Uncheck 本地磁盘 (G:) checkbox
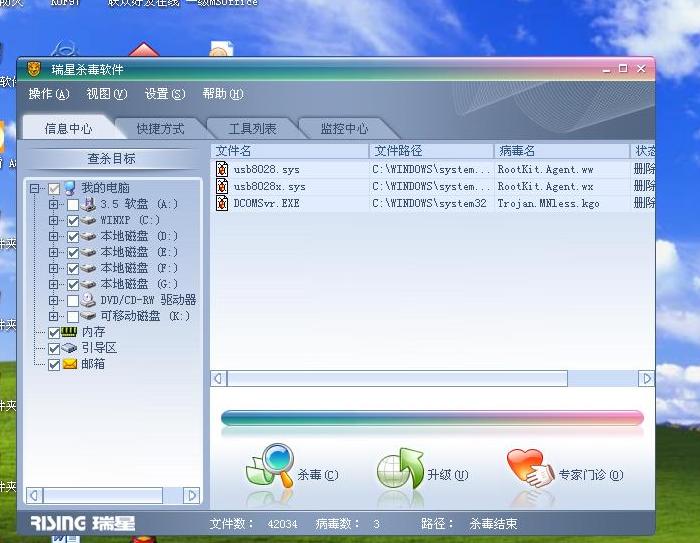 pyautogui.click(x=73, y=285)
